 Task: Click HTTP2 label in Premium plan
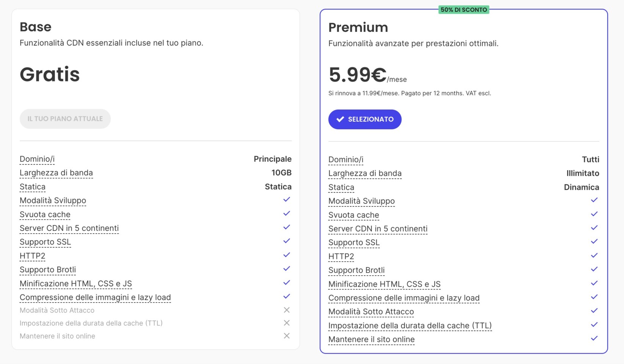coord(341,256)
